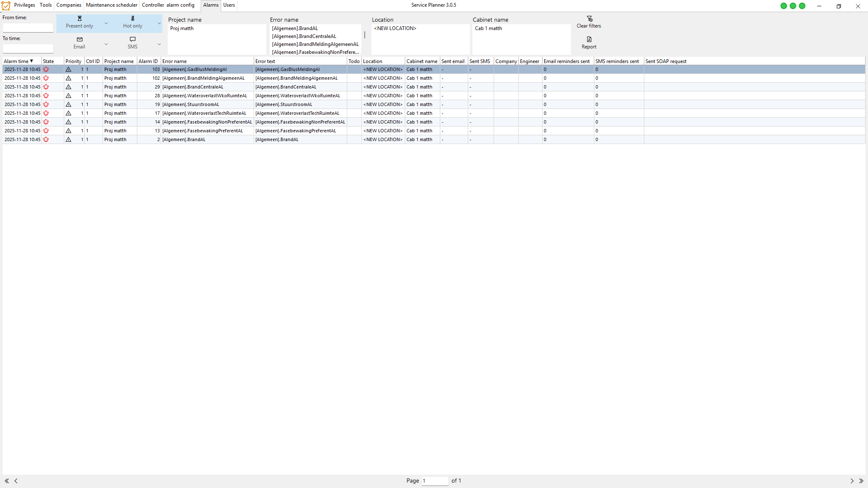868x488 pixels.
Task: Switch to the Users tab
Action: click(229, 5)
